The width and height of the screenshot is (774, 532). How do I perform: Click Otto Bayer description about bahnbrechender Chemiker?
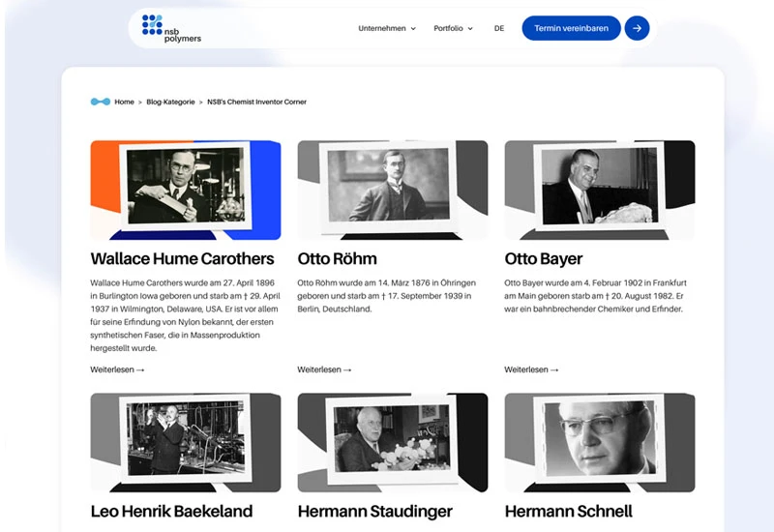(x=595, y=296)
